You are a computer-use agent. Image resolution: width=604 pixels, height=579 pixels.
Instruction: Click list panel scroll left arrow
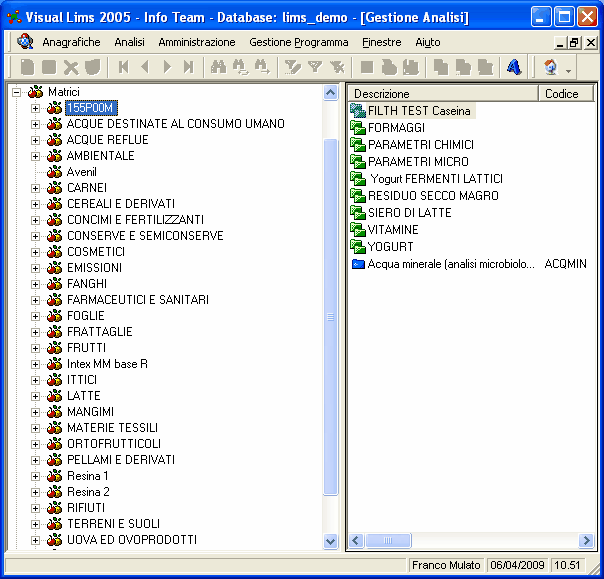(x=356, y=540)
